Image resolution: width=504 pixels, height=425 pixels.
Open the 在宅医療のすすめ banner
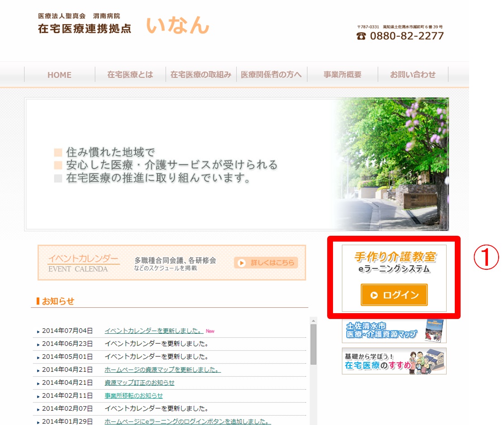click(394, 361)
